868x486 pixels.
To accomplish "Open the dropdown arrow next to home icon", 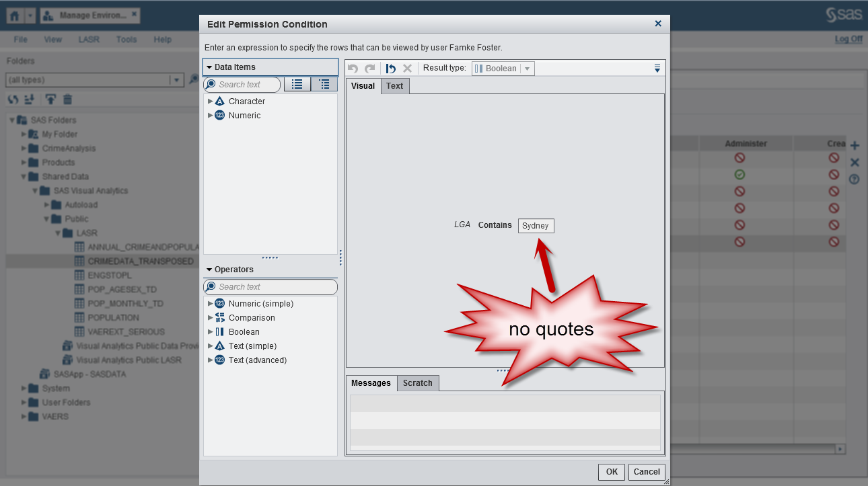I will (30, 15).
